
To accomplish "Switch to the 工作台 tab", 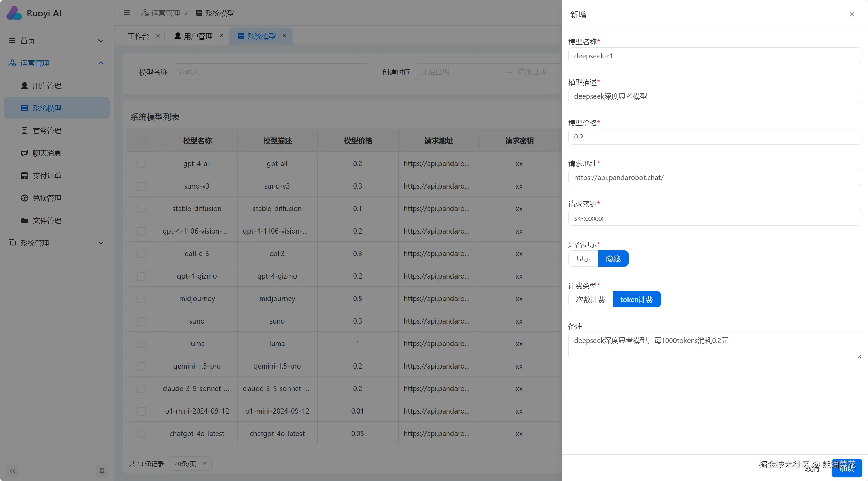I will pyautogui.click(x=138, y=36).
